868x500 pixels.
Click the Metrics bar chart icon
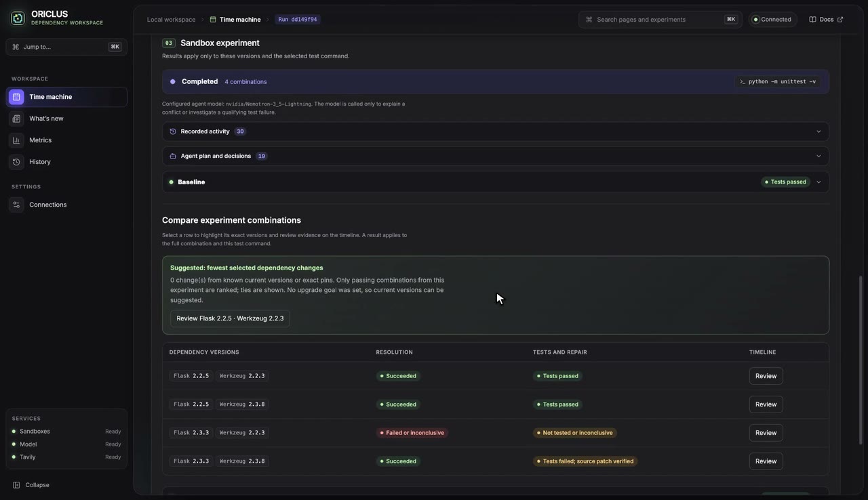click(x=16, y=140)
